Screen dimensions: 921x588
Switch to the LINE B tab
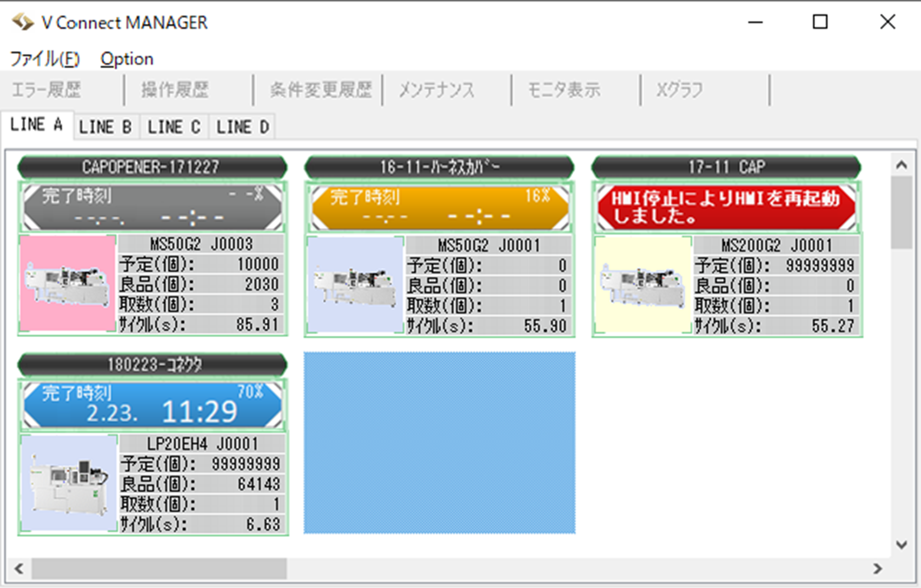click(x=106, y=127)
